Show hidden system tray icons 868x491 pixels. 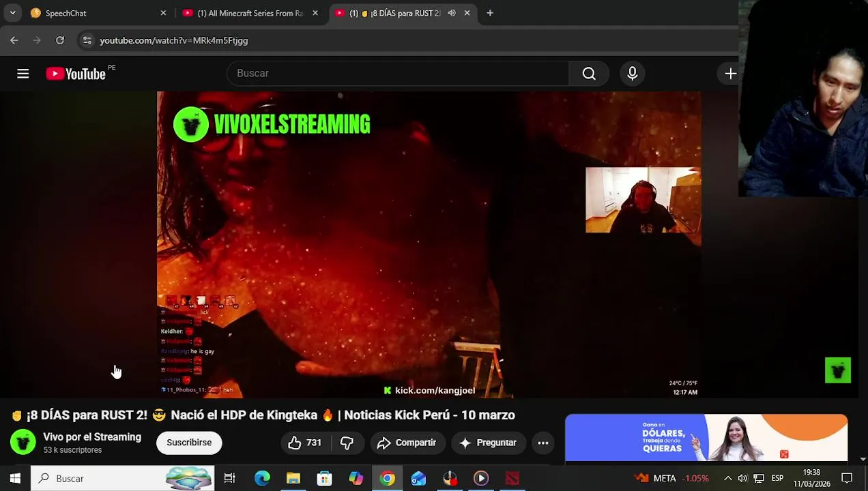click(727, 478)
